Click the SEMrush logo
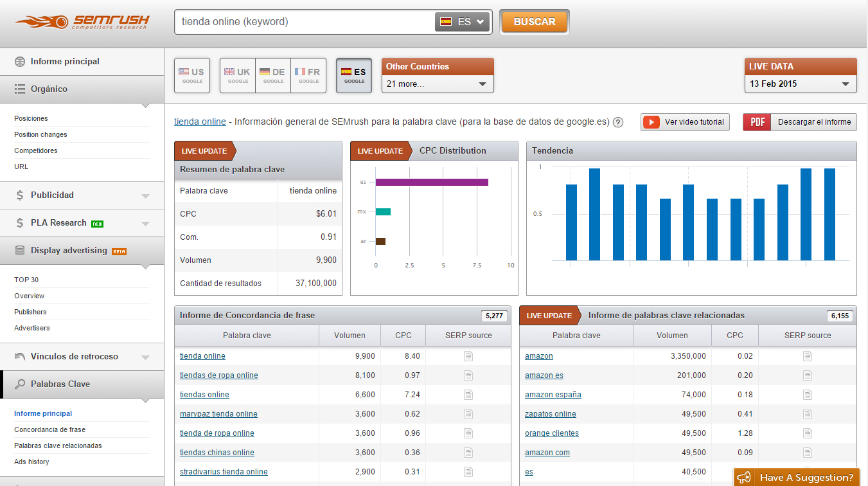The image size is (868, 486). (x=82, y=21)
